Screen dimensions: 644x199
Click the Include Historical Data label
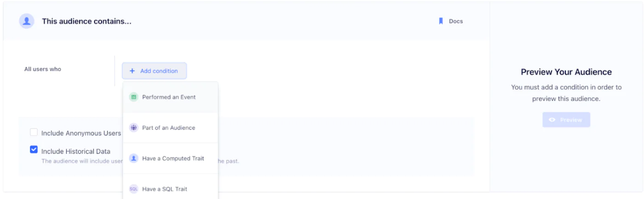[x=76, y=151]
